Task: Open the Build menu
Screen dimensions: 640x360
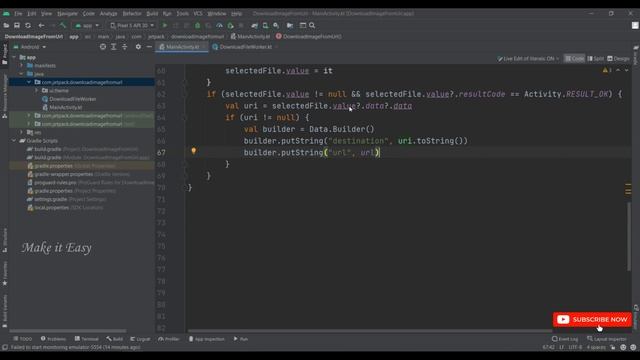Action: coord(152,13)
